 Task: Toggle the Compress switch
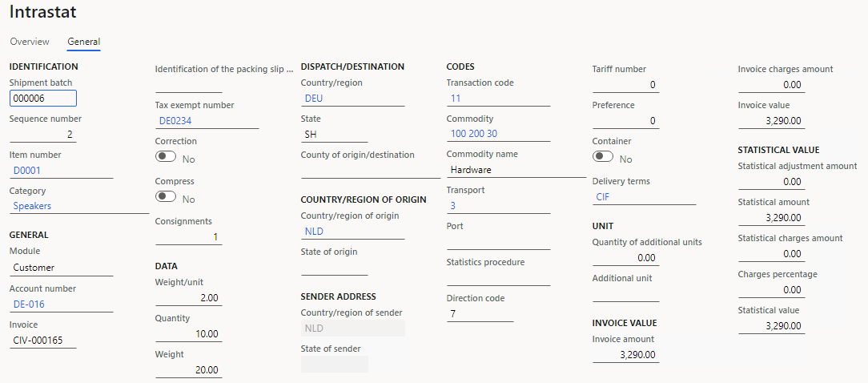[x=166, y=197]
